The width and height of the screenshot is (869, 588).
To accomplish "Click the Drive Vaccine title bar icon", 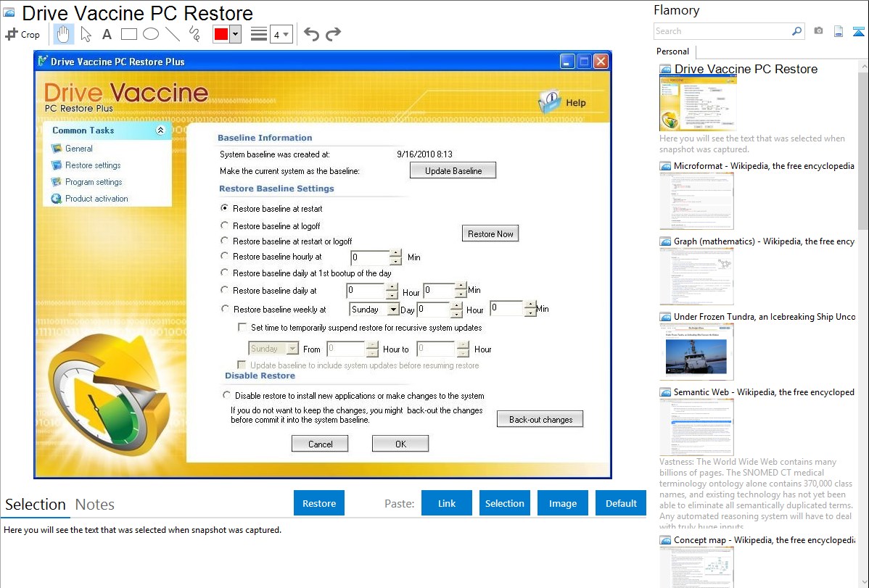I will pyautogui.click(x=43, y=61).
